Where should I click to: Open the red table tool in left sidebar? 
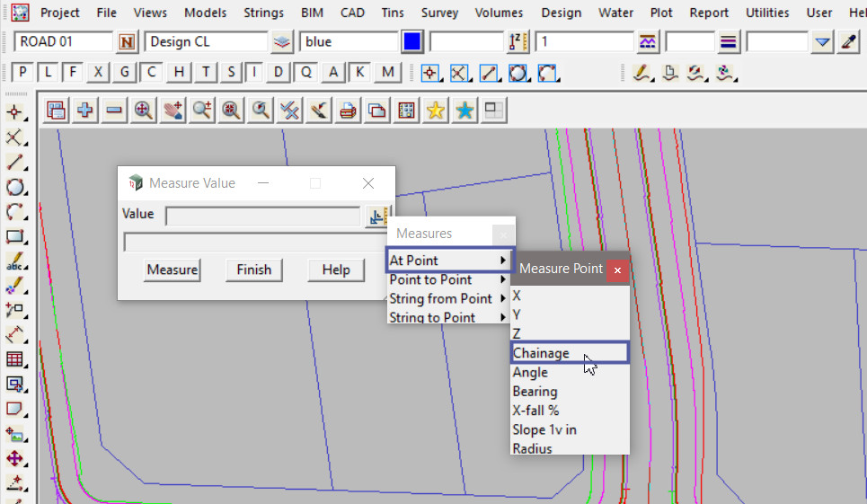(x=15, y=359)
